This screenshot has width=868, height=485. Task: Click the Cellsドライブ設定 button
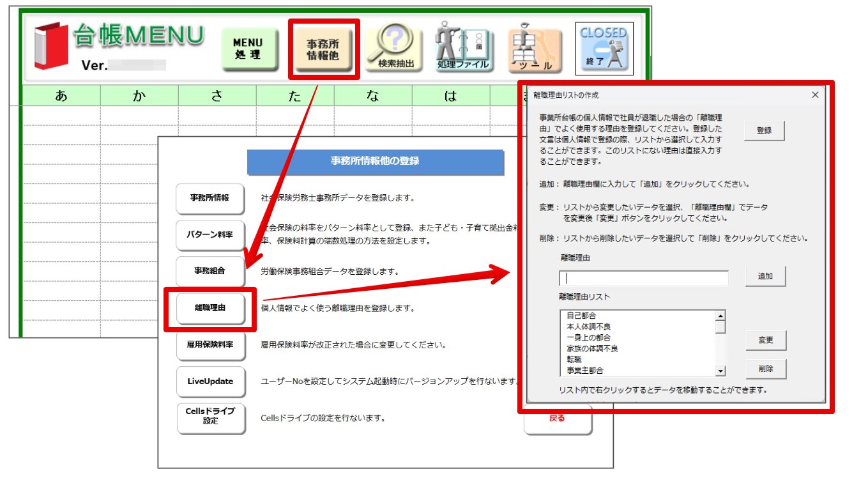coord(210,419)
